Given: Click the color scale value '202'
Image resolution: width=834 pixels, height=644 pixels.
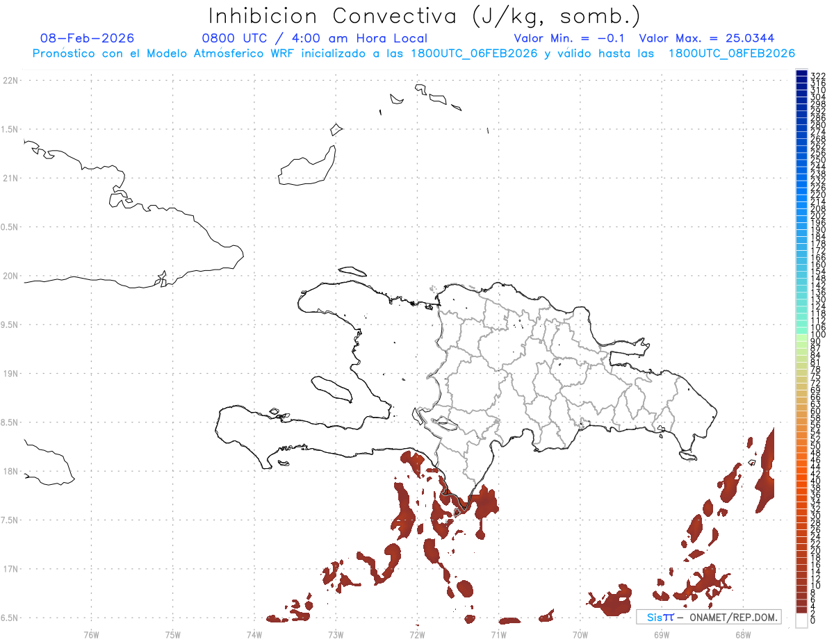Looking at the screenshot, I should click(818, 215).
